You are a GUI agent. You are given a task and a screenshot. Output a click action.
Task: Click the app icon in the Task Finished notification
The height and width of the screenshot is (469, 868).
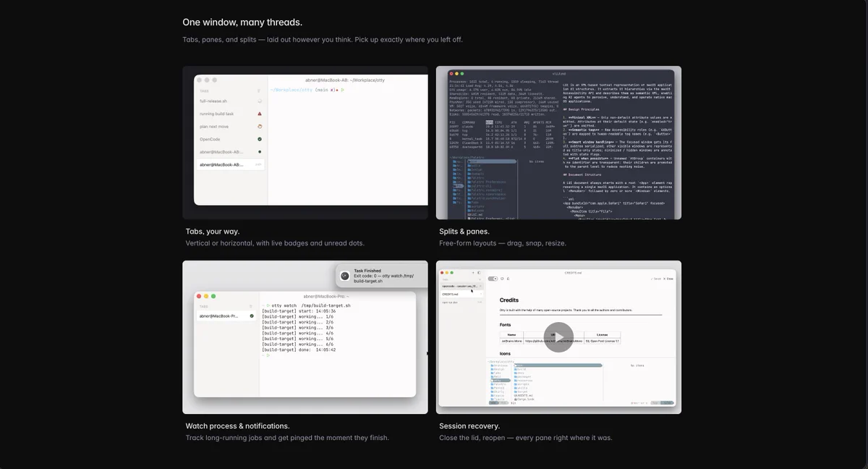click(346, 276)
